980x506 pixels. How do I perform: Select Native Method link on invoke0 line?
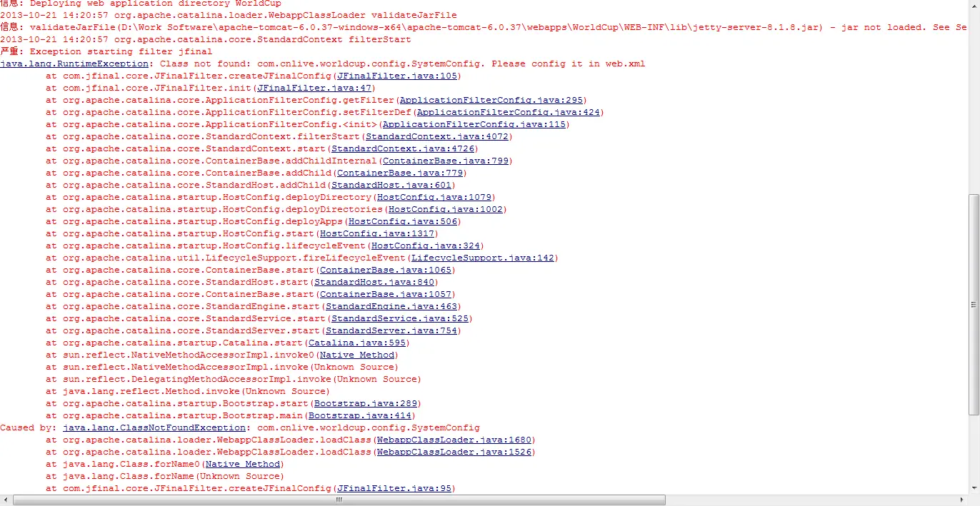357,355
